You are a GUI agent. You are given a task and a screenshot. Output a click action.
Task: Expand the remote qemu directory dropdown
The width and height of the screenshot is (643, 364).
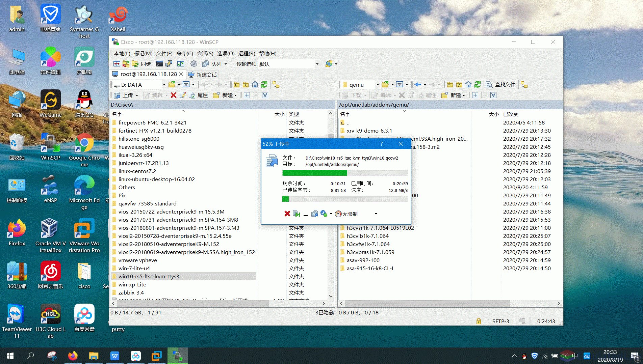click(x=378, y=85)
